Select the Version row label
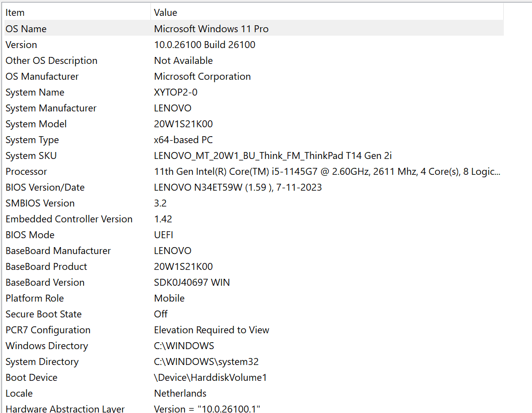532x413 pixels. click(21, 45)
